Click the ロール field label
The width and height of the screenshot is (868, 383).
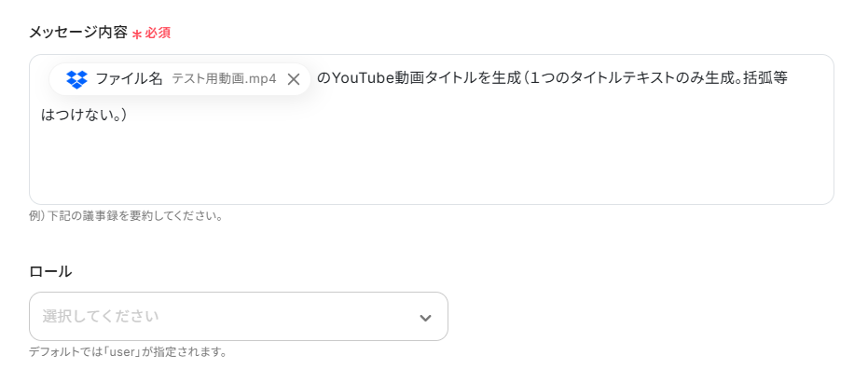pos(50,271)
